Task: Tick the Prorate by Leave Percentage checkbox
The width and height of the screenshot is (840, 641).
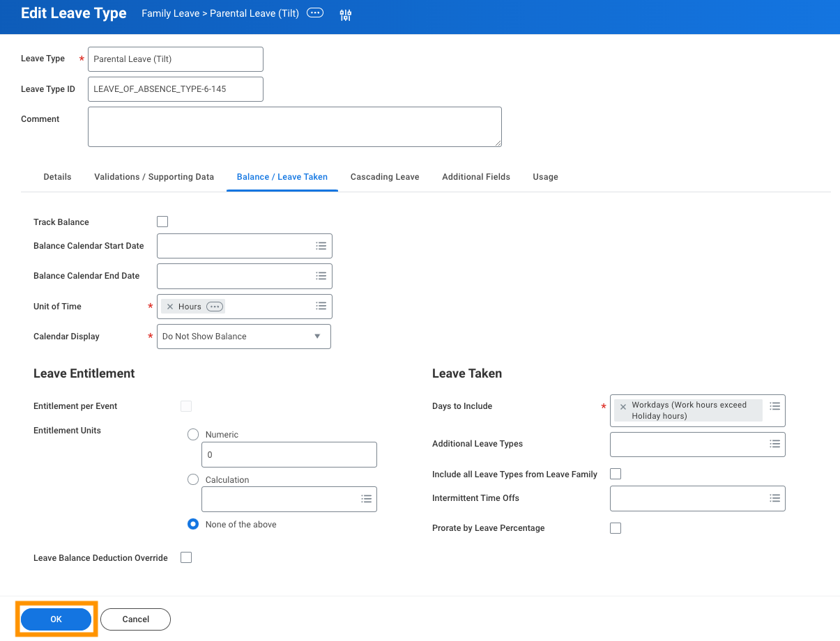Action: click(616, 528)
